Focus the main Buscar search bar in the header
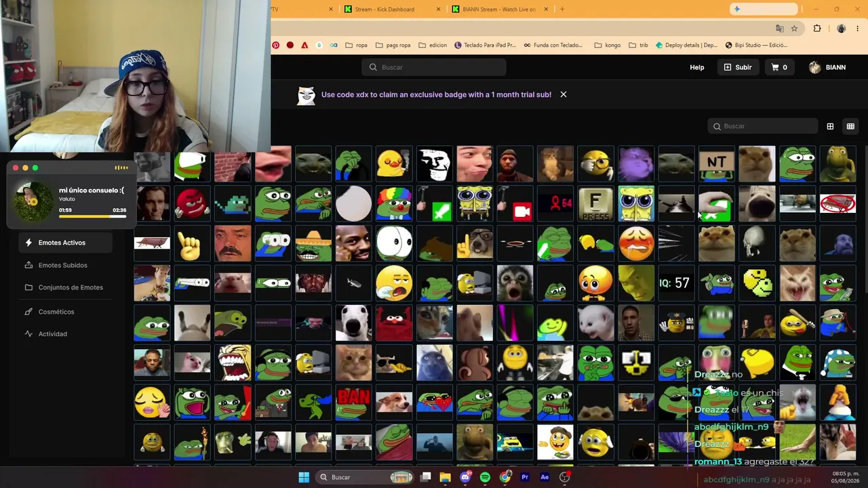Viewport: 868px width, 488px height. [x=434, y=67]
